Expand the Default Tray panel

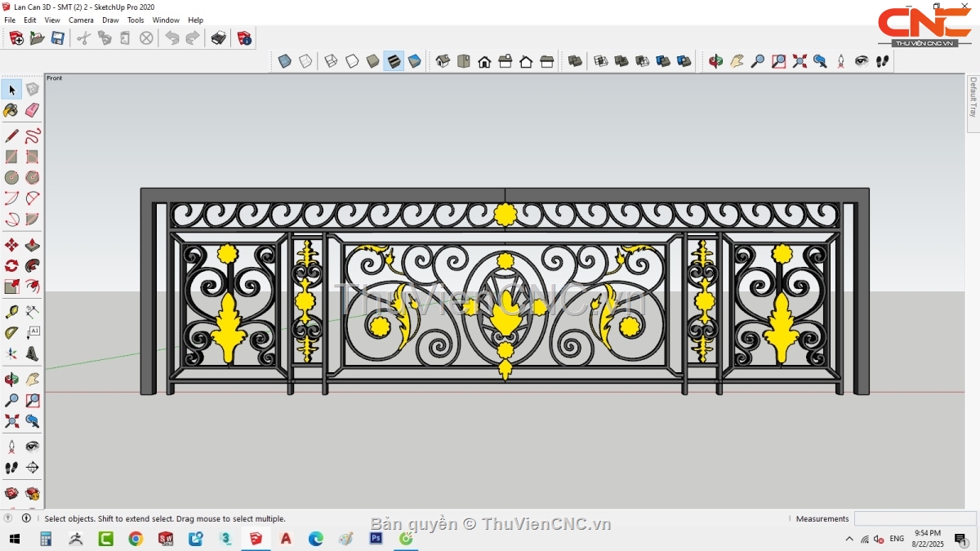coord(973,98)
